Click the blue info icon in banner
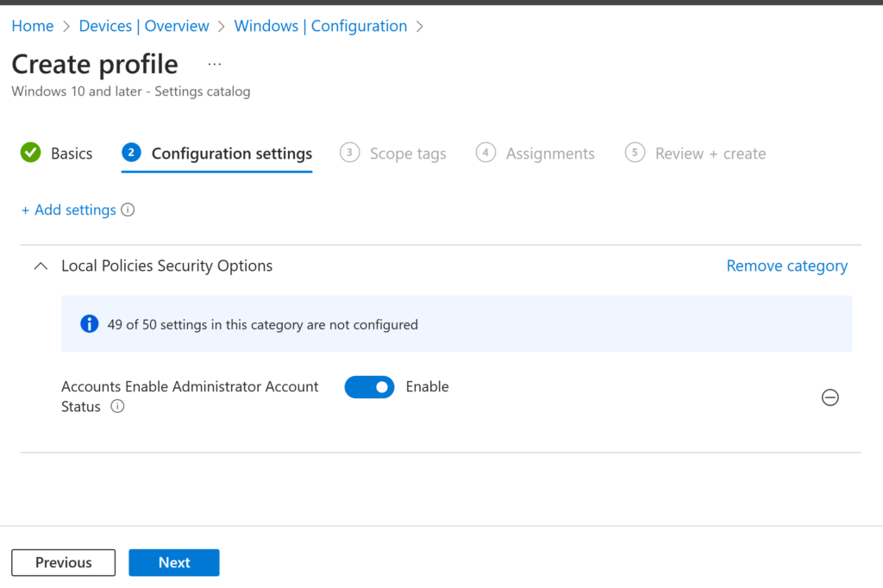883x588 pixels. [x=89, y=324]
